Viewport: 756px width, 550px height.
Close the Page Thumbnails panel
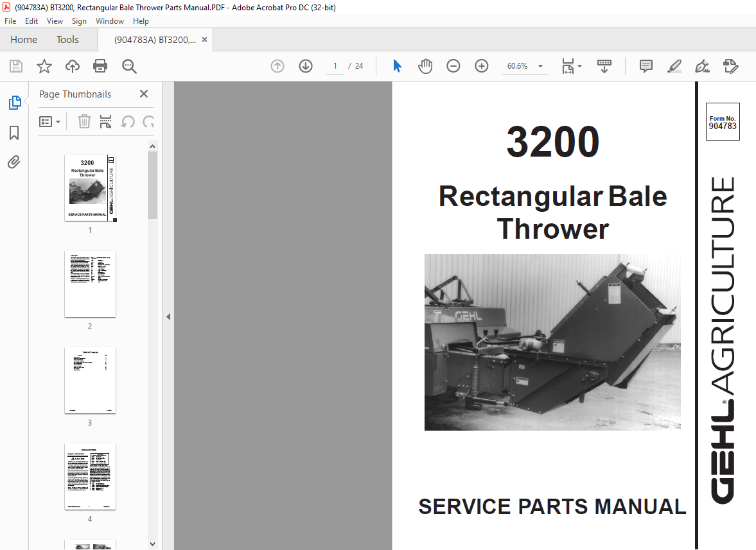144,94
